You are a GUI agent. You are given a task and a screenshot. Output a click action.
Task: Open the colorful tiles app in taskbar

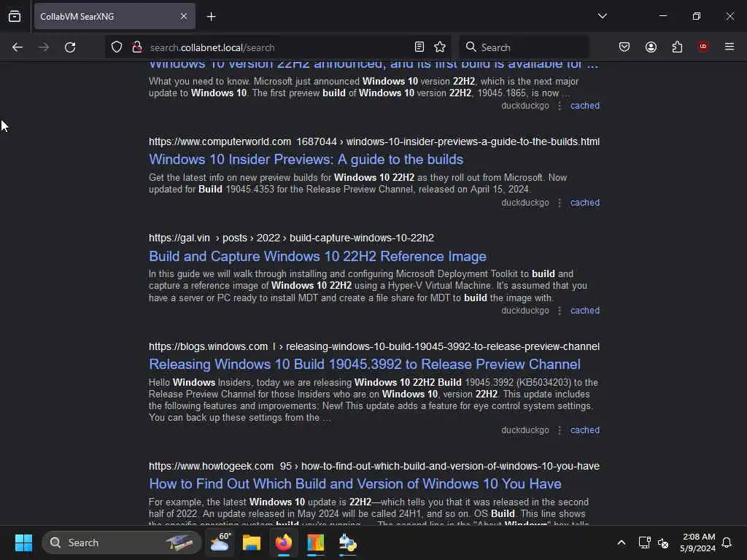click(315, 542)
